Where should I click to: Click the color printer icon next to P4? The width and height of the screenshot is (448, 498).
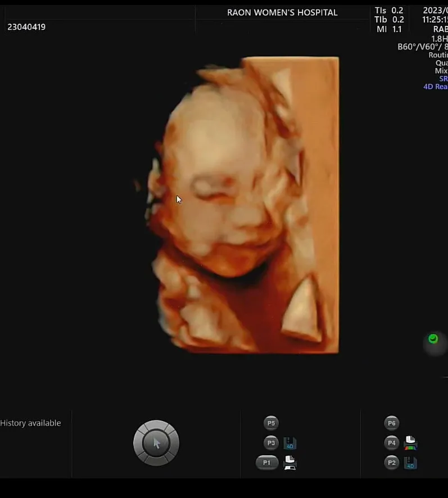pyautogui.click(x=410, y=443)
